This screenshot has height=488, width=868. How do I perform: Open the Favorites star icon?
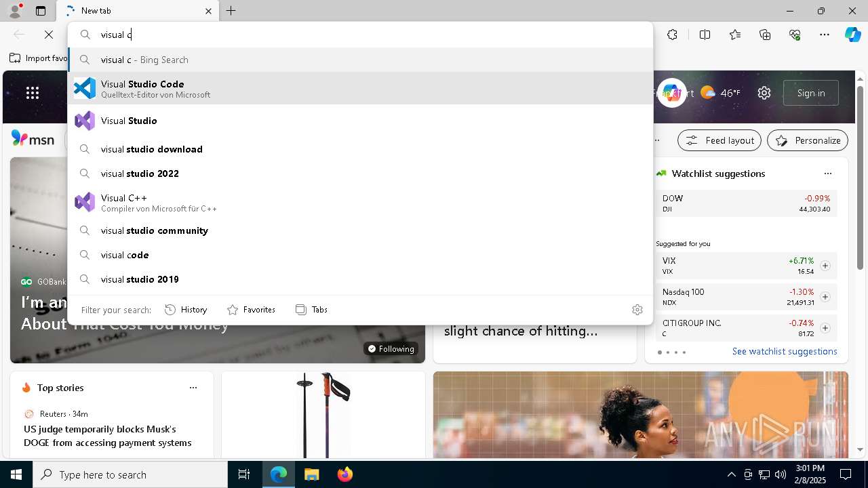[735, 35]
